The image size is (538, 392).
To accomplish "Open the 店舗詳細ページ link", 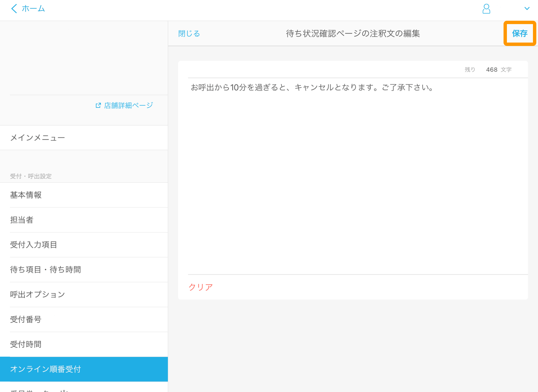I will (128, 106).
